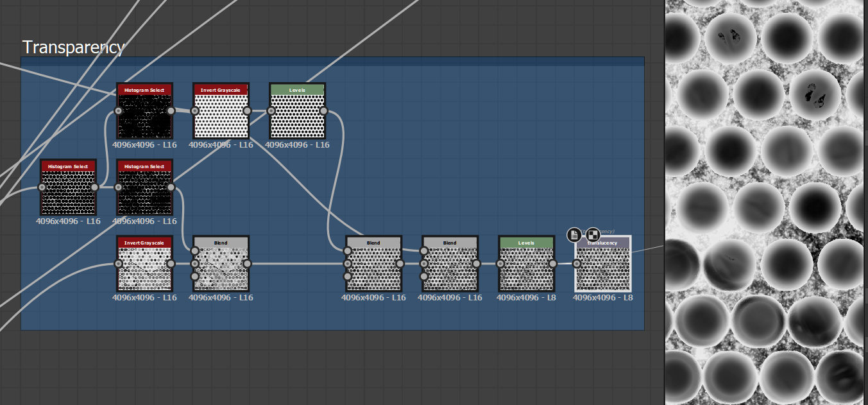Select the Levels node feeding the translucency output
The width and height of the screenshot is (868, 405).
coord(527,264)
